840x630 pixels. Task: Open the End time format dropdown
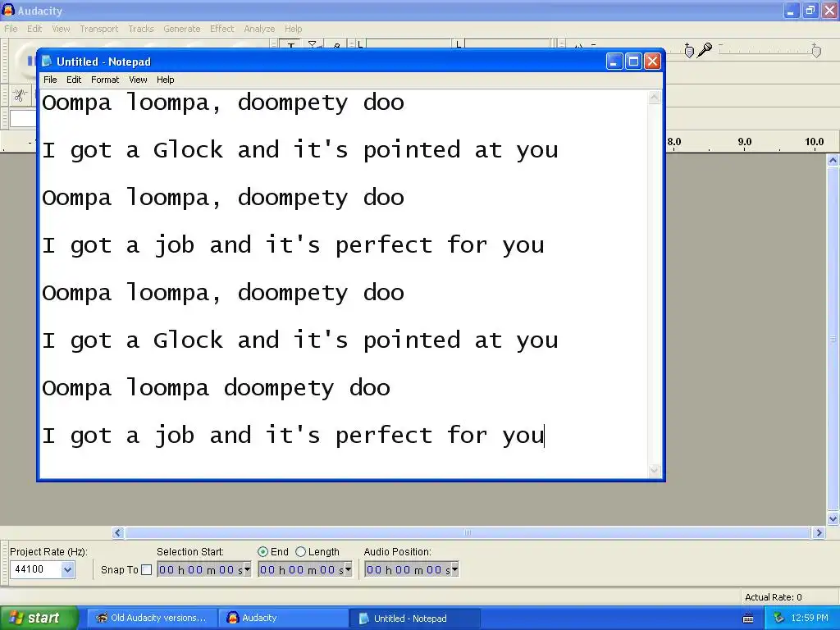tap(348, 569)
